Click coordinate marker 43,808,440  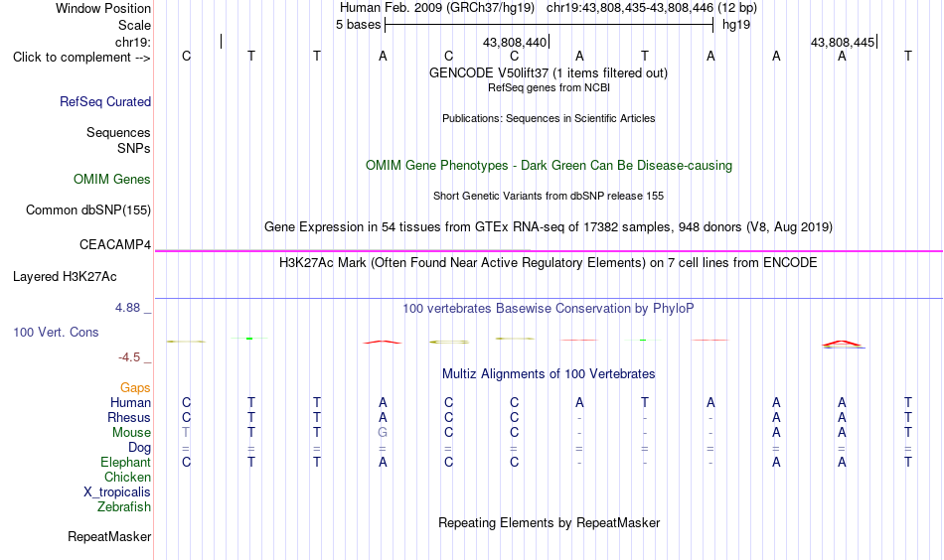click(x=515, y=42)
